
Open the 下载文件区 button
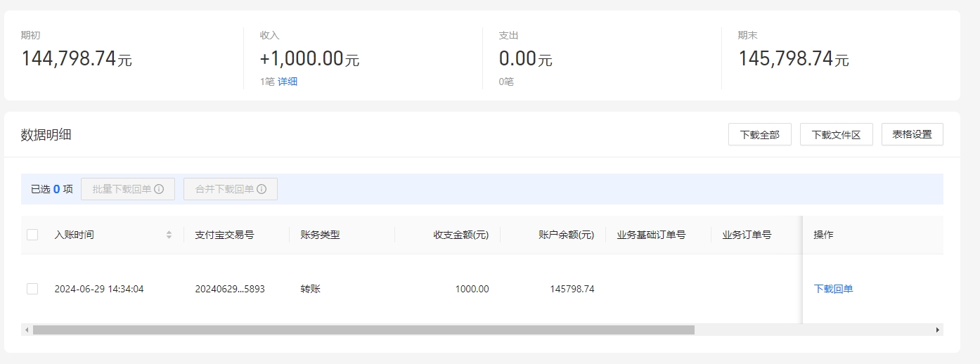coord(837,134)
